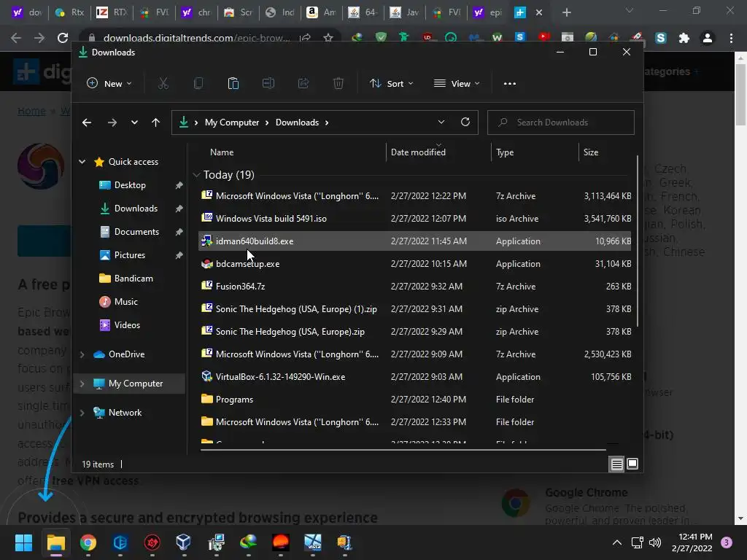
Task: Click the Share icon in Explorer toolbar
Action: click(303, 83)
